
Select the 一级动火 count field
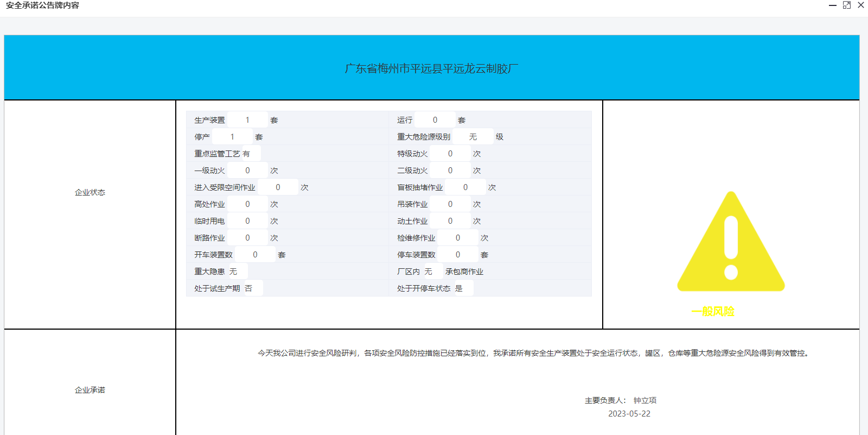pyautogui.click(x=247, y=171)
